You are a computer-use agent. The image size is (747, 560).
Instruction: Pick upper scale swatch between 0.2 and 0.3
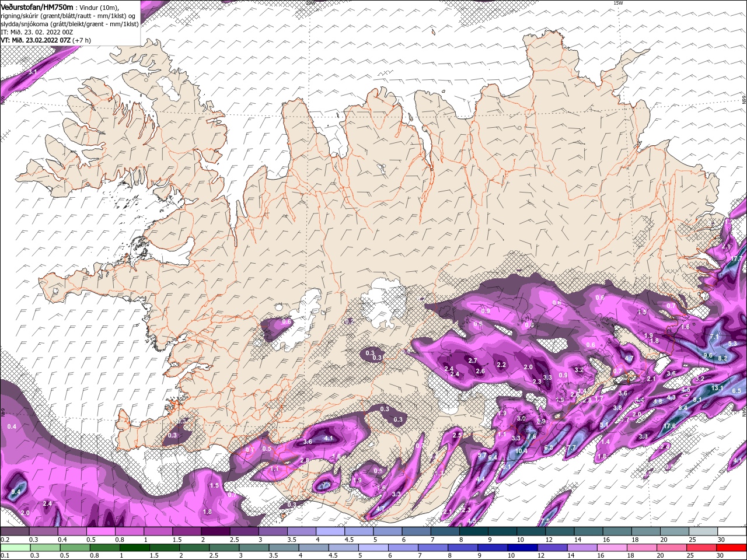pos(15,531)
